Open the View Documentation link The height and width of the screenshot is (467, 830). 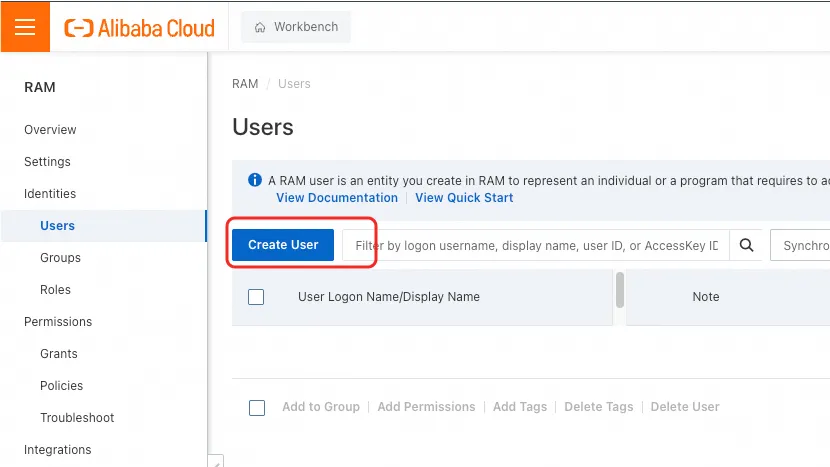[337, 198]
